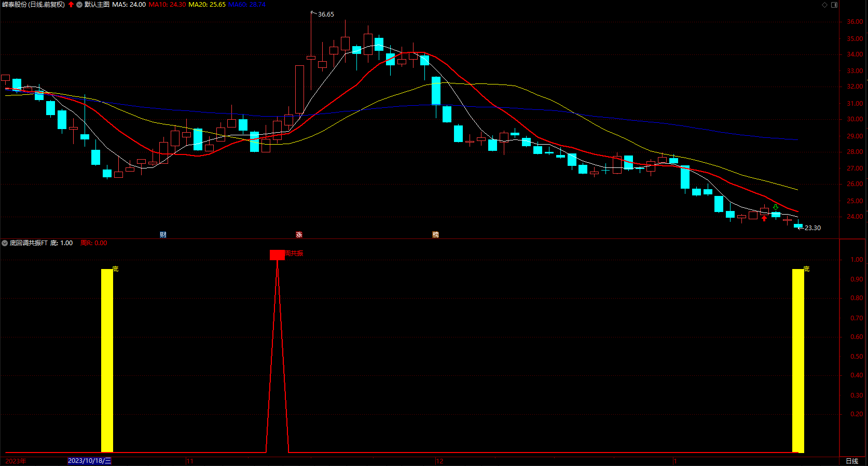
Task: Click the 12 month marker on time axis
Action: (x=440, y=461)
